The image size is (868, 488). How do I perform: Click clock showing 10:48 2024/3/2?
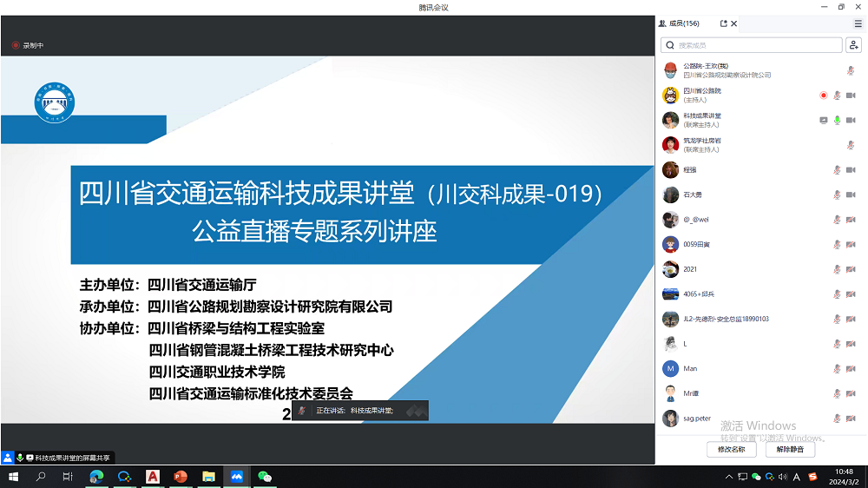coord(845,477)
